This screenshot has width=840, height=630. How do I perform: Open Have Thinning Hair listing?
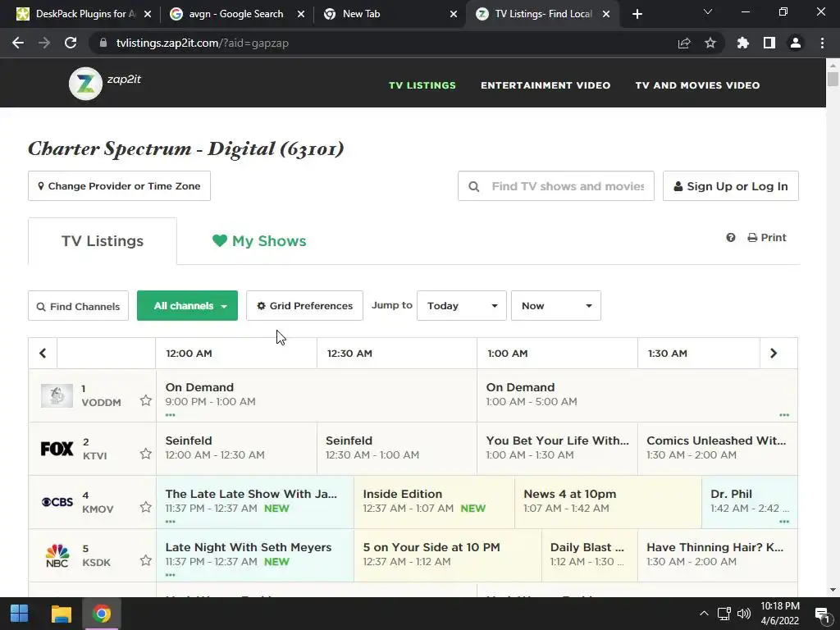717,555
